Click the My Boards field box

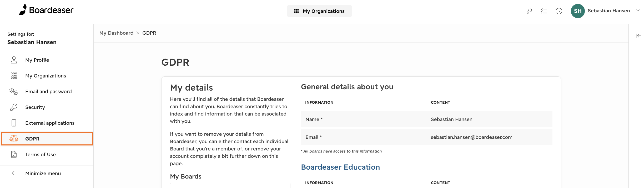tap(230, 185)
